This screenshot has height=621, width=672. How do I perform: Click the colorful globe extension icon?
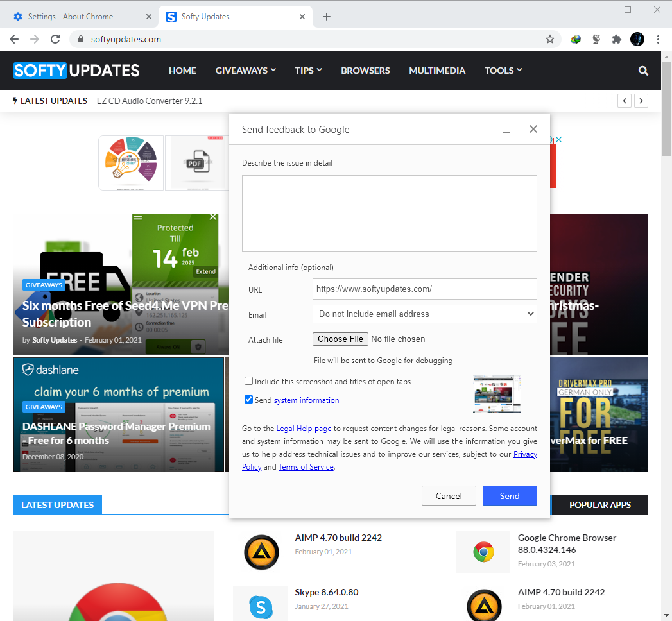[576, 39]
